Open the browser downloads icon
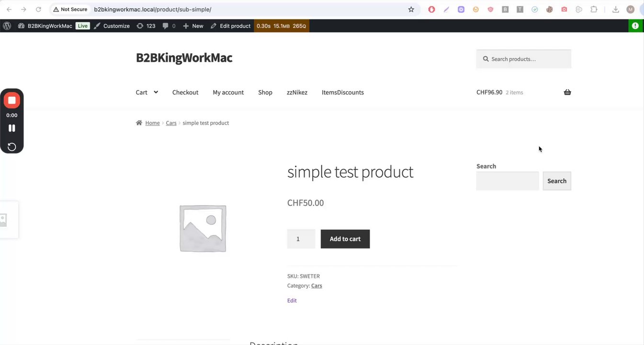The width and height of the screenshot is (644, 345). [616, 10]
